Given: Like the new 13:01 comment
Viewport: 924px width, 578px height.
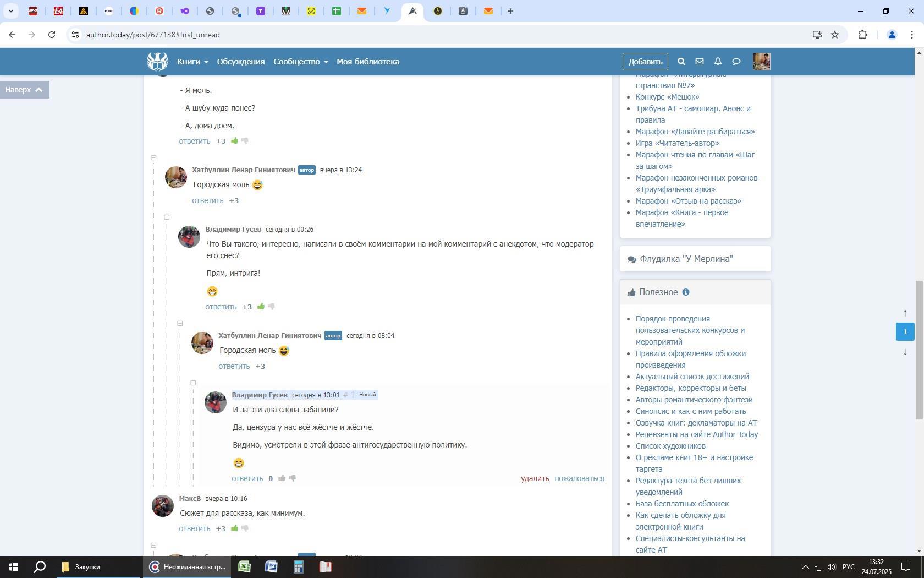Looking at the screenshot, I should click(x=282, y=478).
